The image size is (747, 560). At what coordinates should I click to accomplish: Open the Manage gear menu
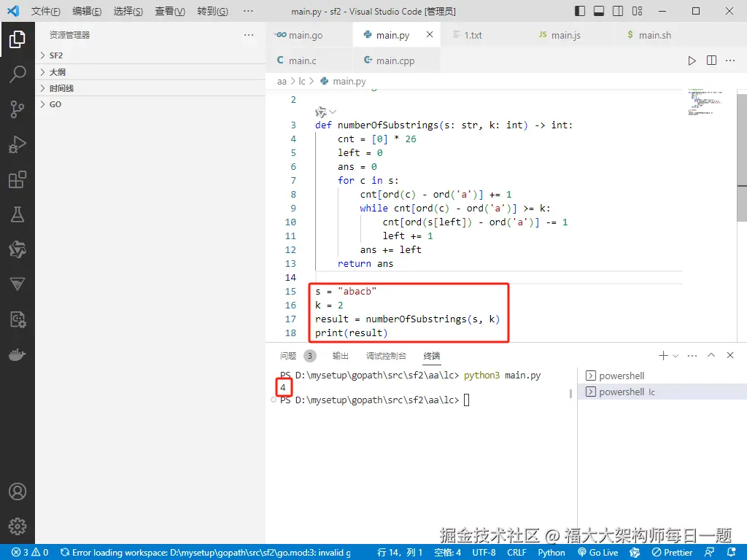coord(18,526)
